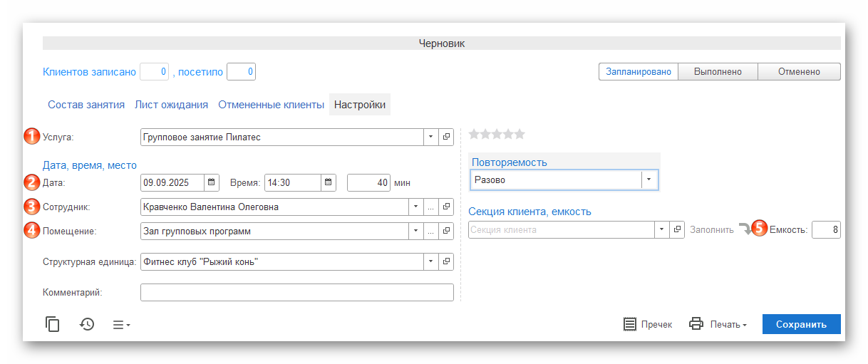868x364 pixels.
Task: Expand the Помещение dropdown list
Action: pyautogui.click(x=416, y=232)
